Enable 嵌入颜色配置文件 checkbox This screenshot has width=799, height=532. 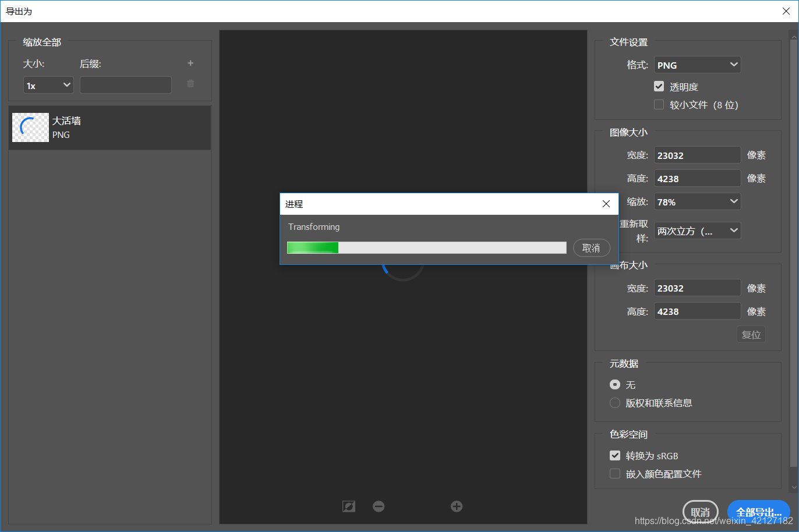click(x=615, y=473)
